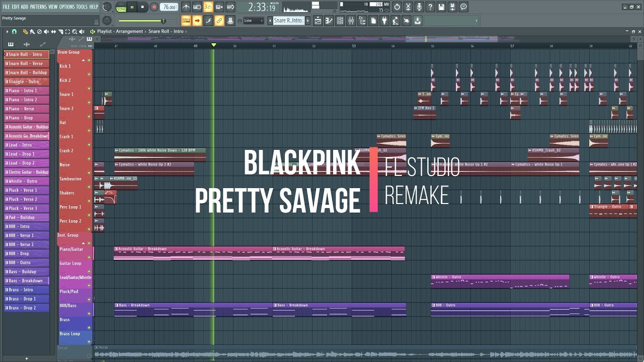Image resolution: width=644 pixels, height=362 pixels.
Task: Toggle note/clip grouping link icon
Action: click(x=219, y=21)
